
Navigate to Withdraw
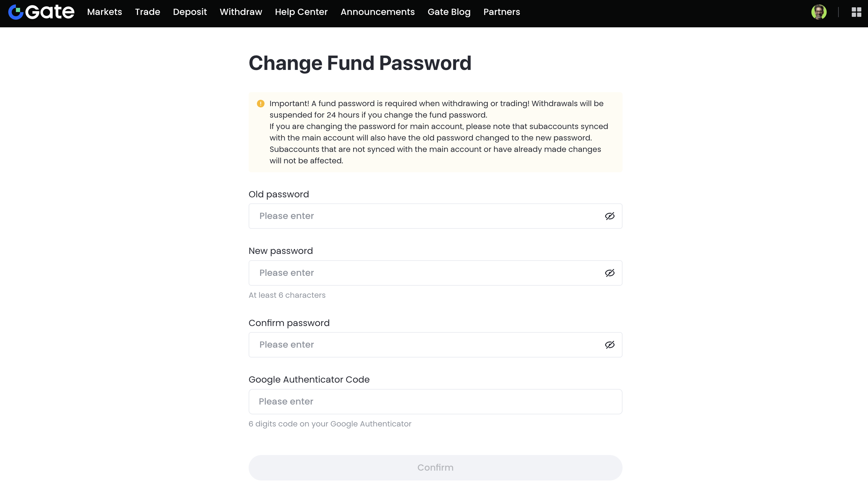tap(241, 12)
